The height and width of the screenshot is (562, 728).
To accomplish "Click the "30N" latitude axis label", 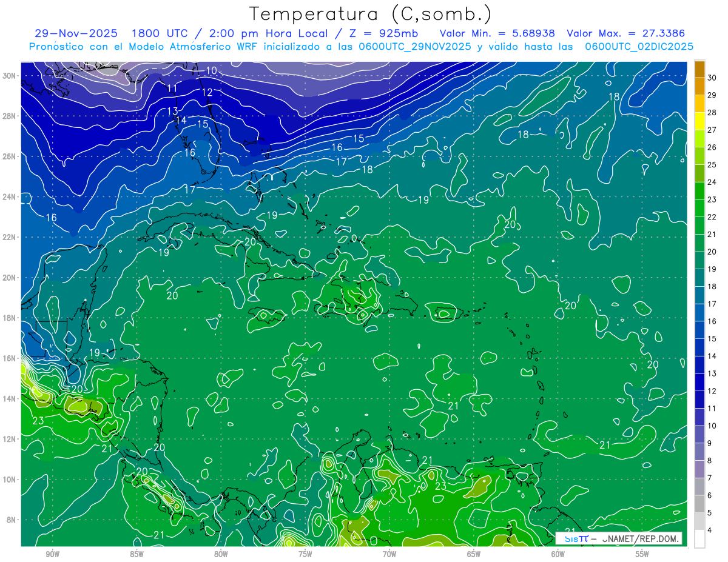I will point(9,76).
